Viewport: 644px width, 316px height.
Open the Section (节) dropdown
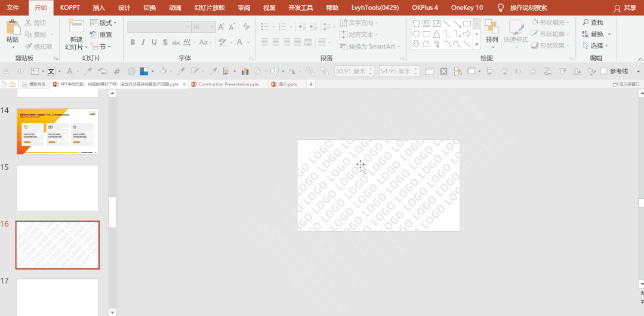[x=101, y=47]
